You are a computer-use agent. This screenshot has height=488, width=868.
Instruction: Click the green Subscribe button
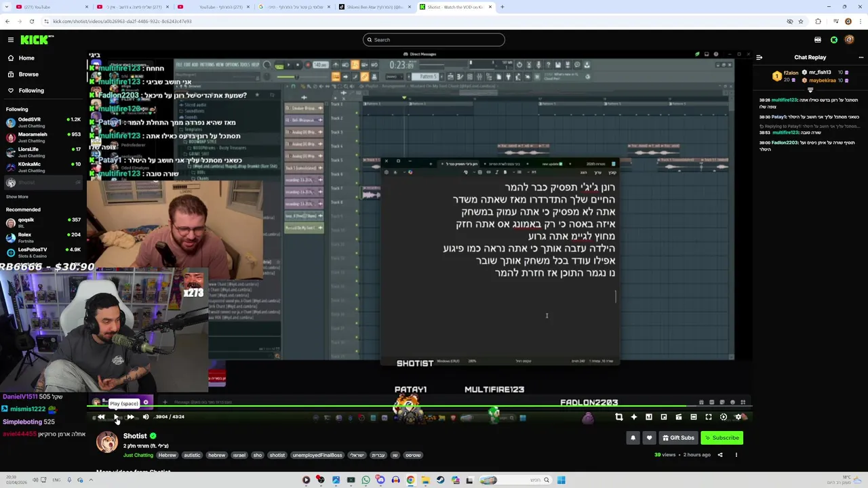(722, 438)
